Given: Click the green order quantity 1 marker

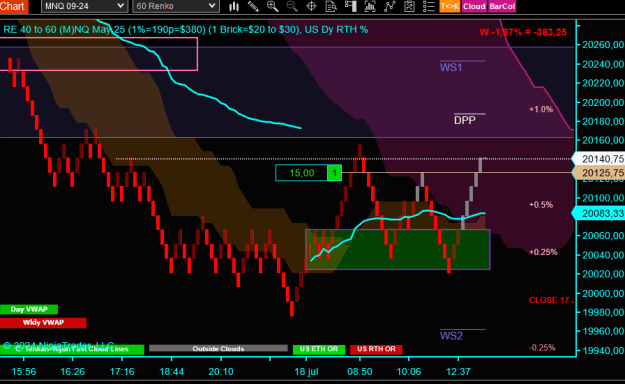Looking at the screenshot, I should (334, 173).
